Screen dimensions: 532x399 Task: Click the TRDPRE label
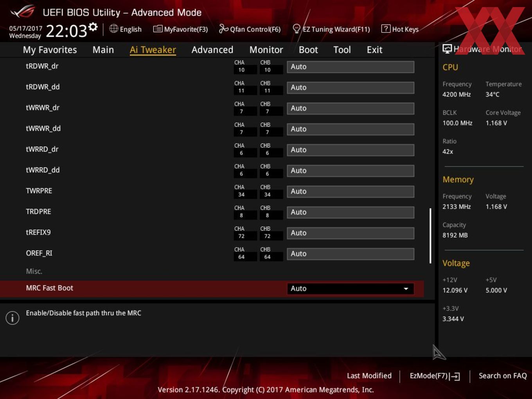pyautogui.click(x=38, y=211)
